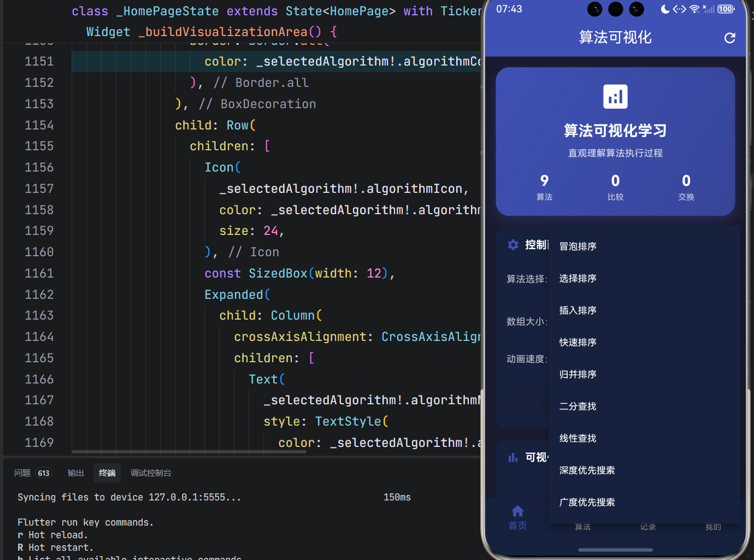Screen dimensions: 754x560
Task: Click const SizedBox(width: 12) code line
Action: pyautogui.click(x=299, y=273)
